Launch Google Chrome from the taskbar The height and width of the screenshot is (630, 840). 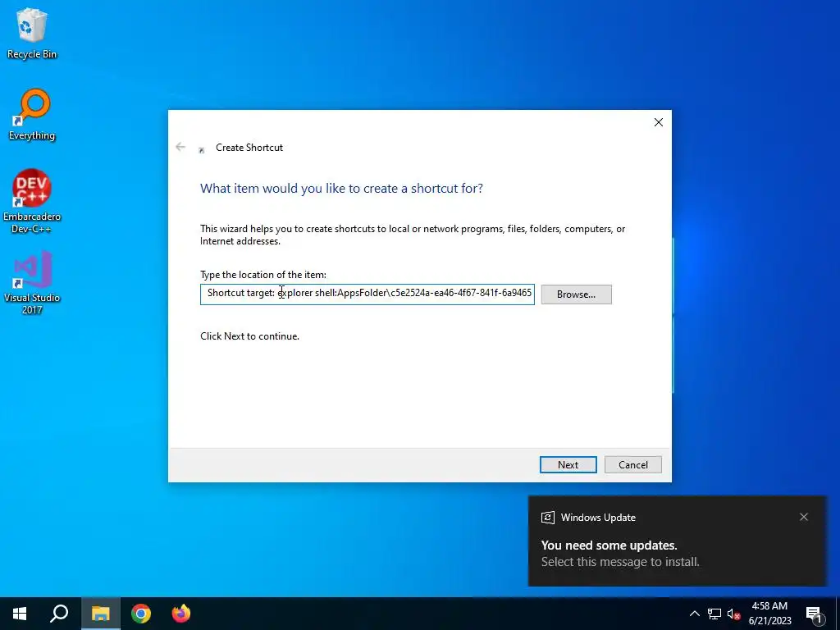[141, 614]
